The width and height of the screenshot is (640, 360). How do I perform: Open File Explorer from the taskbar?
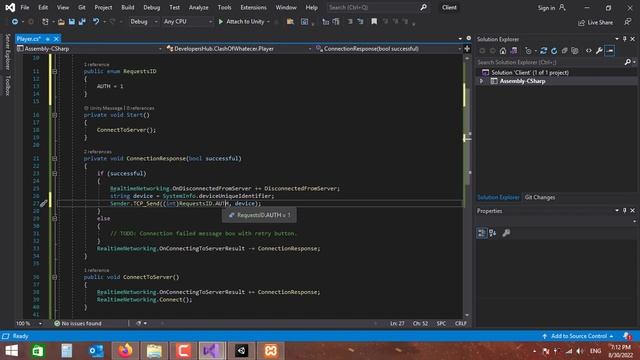(x=154, y=351)
